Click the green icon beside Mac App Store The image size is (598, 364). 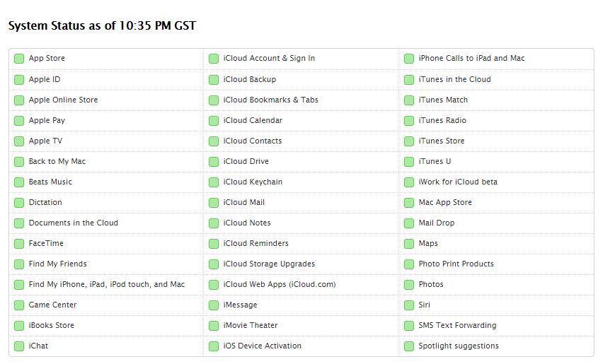(409, 203)
